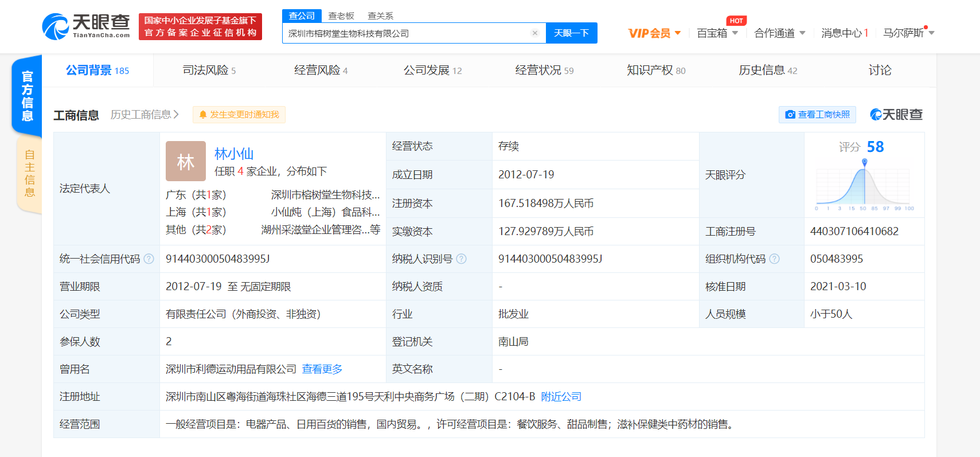
Task: Open the 公司背景 tab
Action: [97, 71]
